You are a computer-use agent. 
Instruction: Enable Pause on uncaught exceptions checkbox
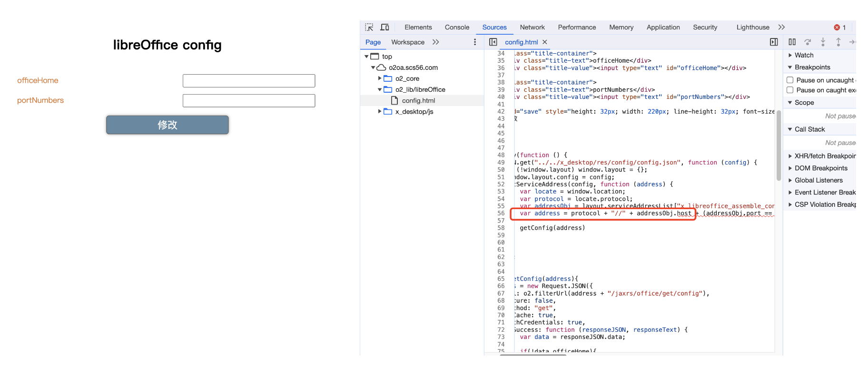pos(790,80)
